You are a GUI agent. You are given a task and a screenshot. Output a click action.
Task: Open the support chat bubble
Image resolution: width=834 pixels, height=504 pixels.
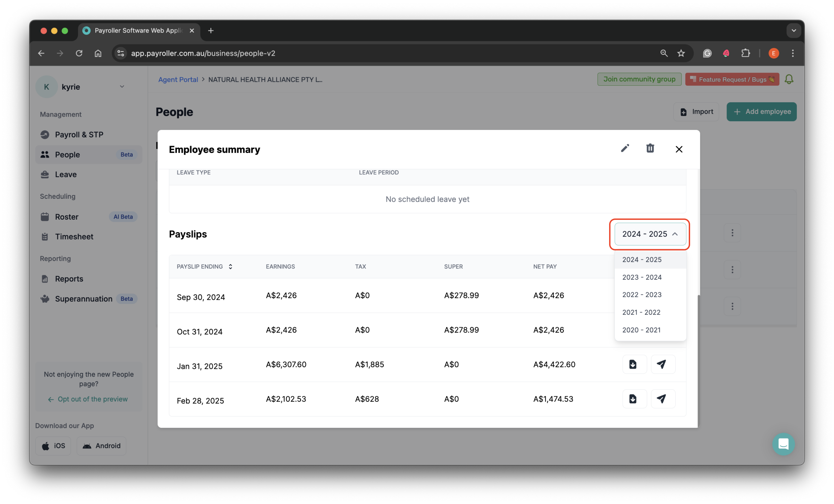click(783, 444)
